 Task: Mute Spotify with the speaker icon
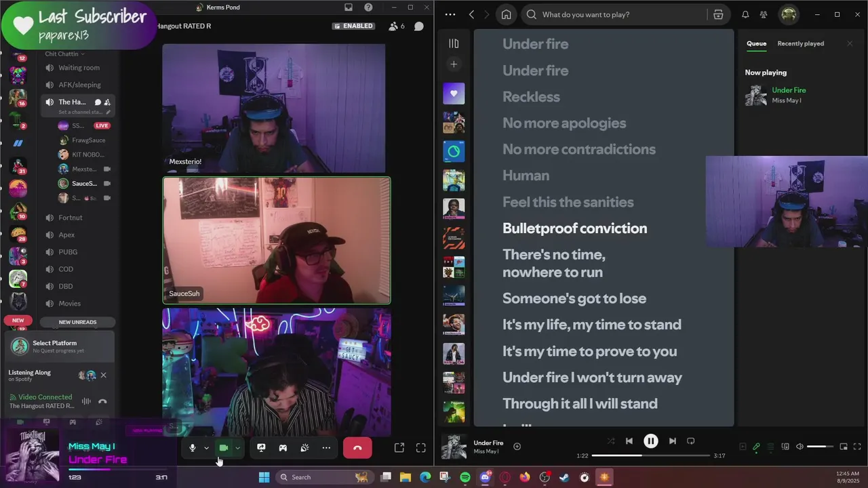coord(800,447)
